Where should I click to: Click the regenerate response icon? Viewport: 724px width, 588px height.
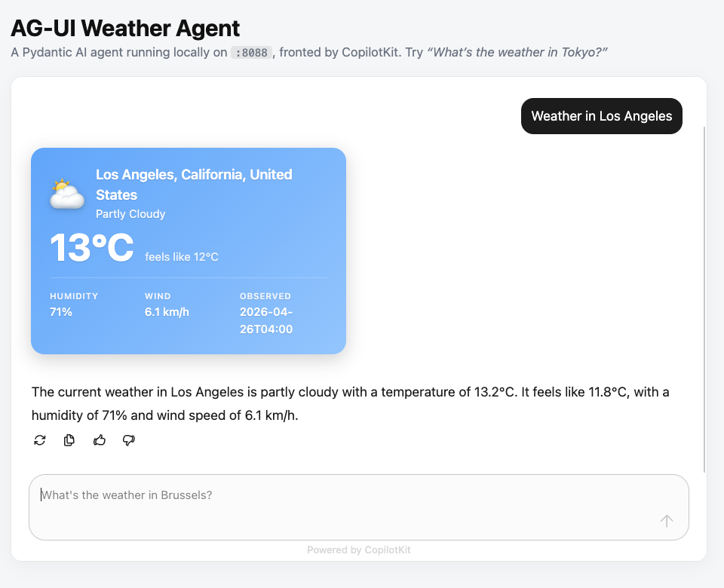click(x=40, y=440)
